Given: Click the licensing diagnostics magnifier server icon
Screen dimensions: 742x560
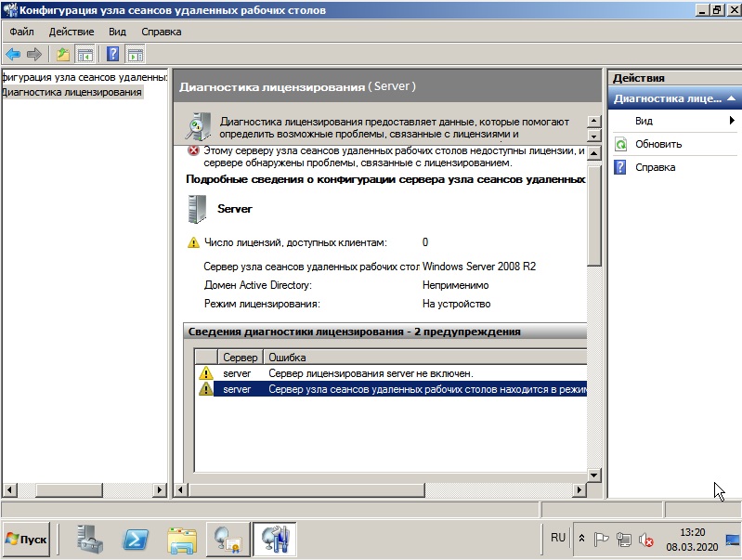Looking at the screenshot, I should pyautogui.click(x=198, y=126).
